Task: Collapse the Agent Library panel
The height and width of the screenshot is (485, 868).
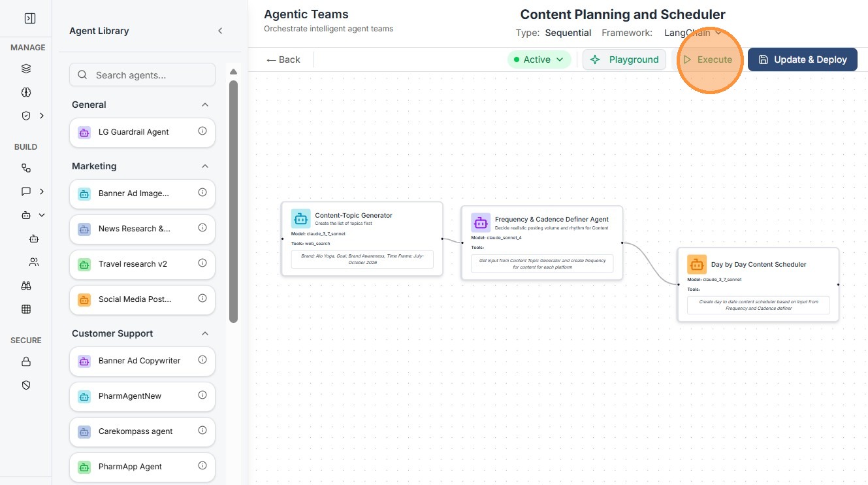Action: tap(220, 31)
